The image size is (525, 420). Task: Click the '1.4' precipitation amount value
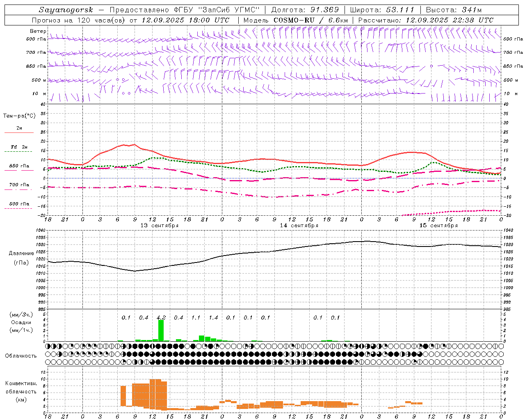pos(213,317)
